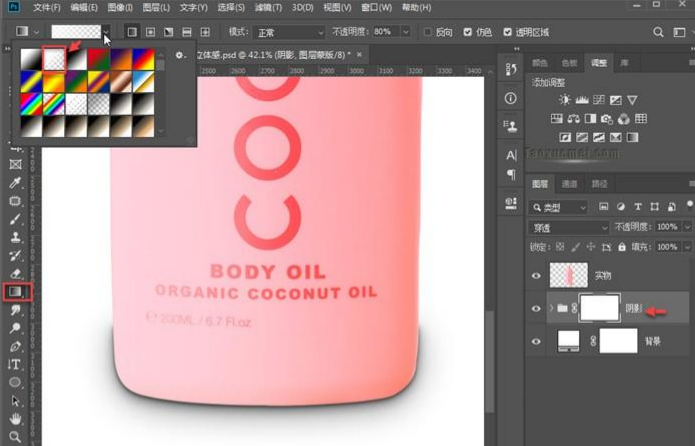Image resolution: width=695 pixels, height=446 pixels.
Task: Select the Eyedropper tool
Action: pyautogui.click(x=16, y=183)
